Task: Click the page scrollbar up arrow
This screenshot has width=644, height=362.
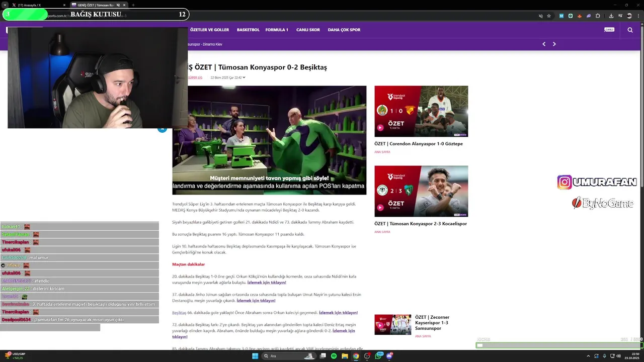Action: point(641,25)
